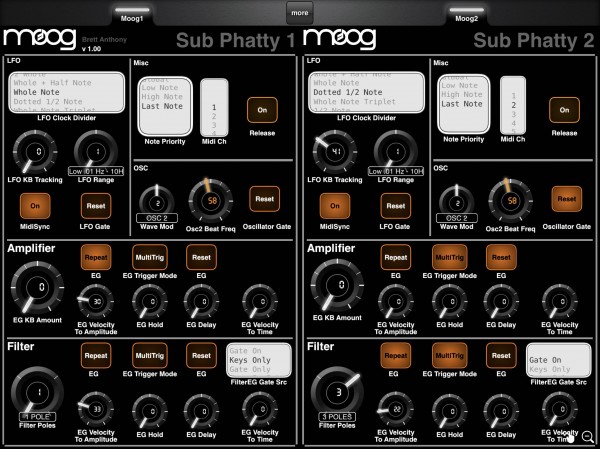
Task: Choose 'Low Note' priority in Sub Phatty 2
Action: pos(459,85)
